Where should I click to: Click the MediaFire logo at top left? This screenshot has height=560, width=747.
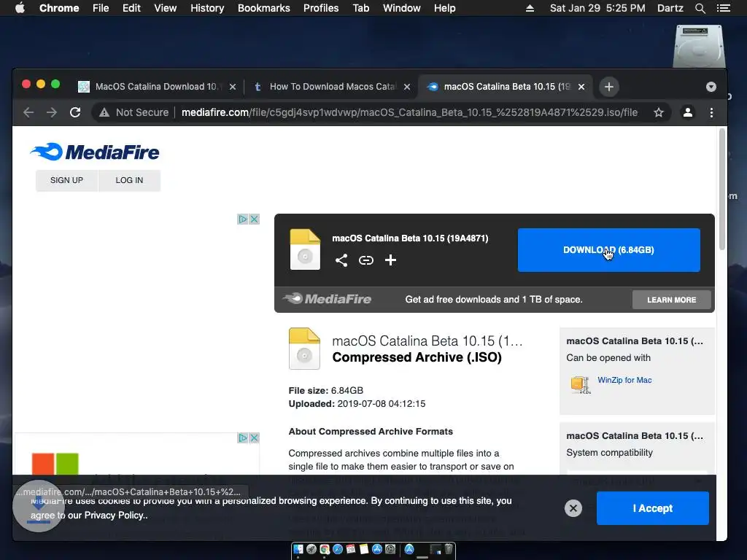94,152
